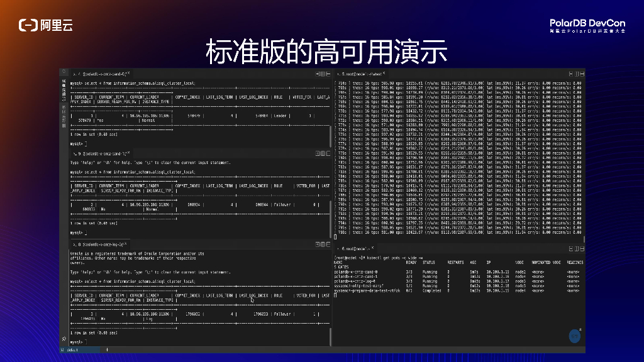
Task: Click the blue floating circle button
Action: [575, 336]
